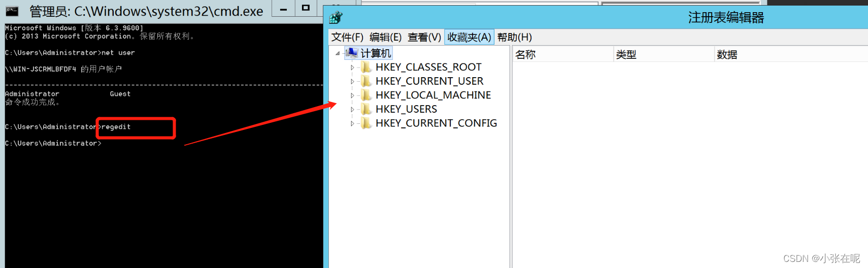Collapse the 计算机 root node
This screenshot has width=868, height=268.
point(338,53)
